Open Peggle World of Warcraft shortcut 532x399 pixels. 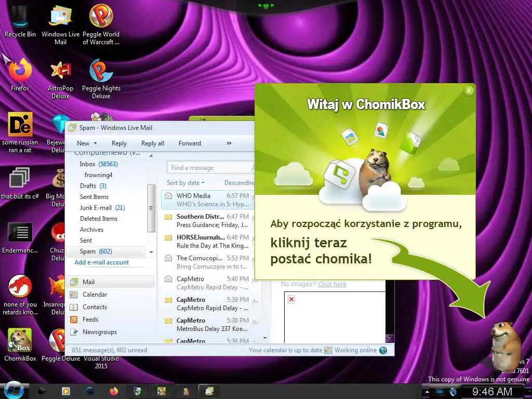tap(101, 24)
